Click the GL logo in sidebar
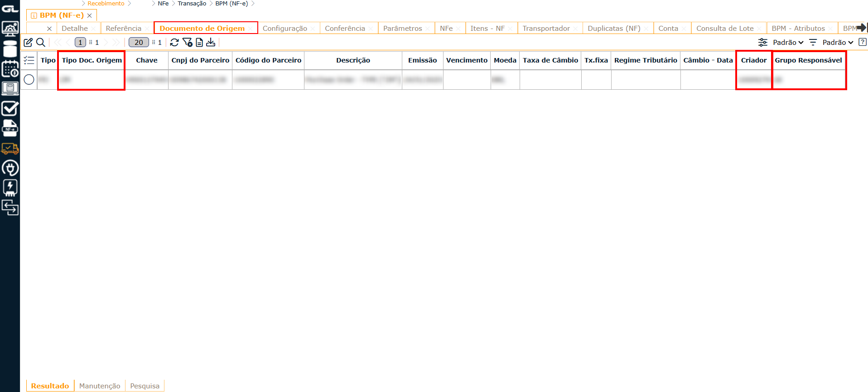Screen dimensions: 868x392 point(10,8)
